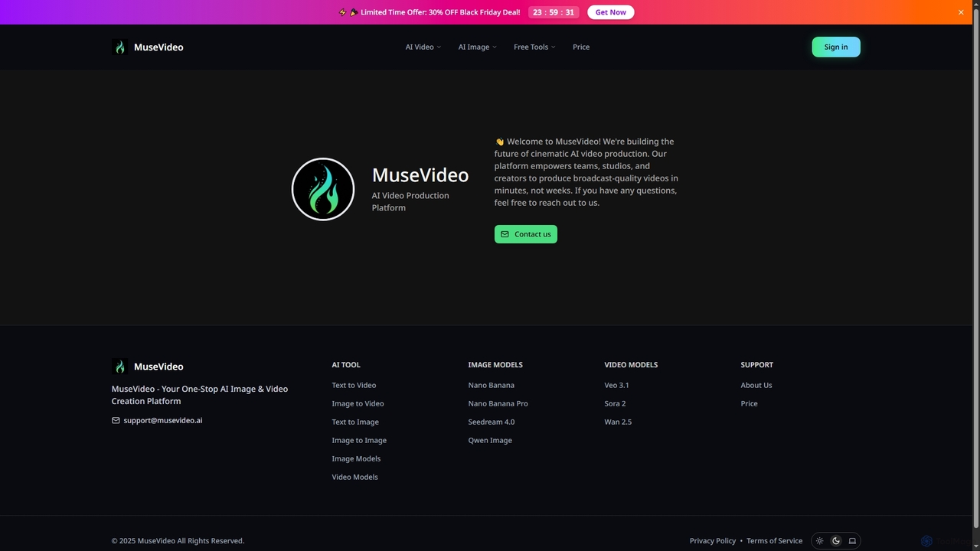Open the Terms of Service link
The width and height of the screenshot is (980, 551).
click(775, 541)
